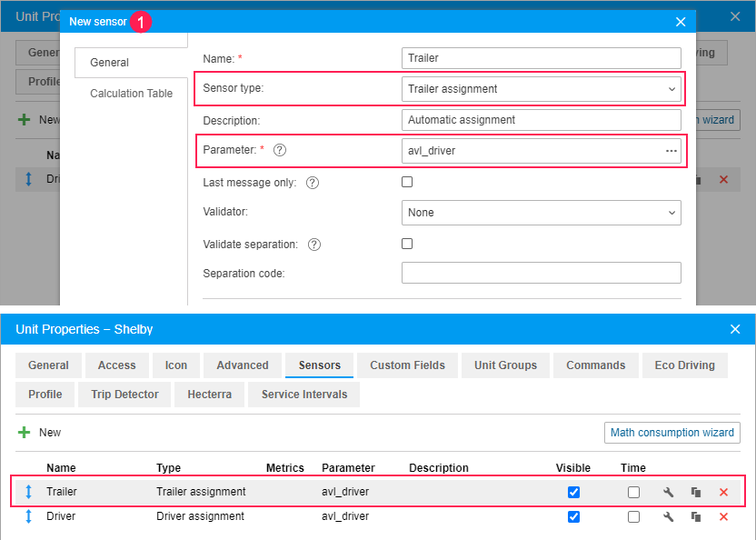This screenshot has height=540, width=756.
Task: Open the Sensor type dropdown
Action: click(541, 89)
